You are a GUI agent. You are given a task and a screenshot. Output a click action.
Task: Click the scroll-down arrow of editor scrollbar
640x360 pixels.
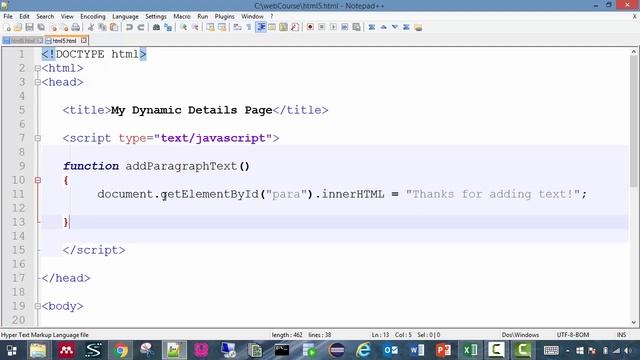(x=633, y=322)
